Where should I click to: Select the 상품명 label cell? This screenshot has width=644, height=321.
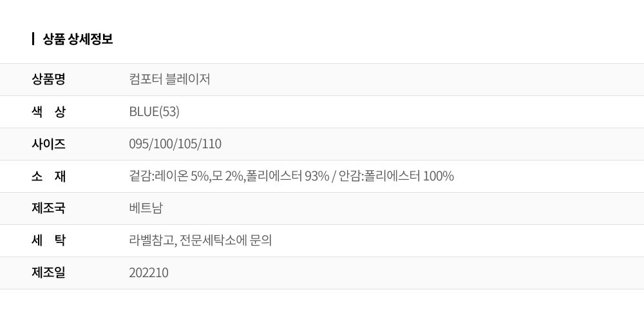[48, 79]
